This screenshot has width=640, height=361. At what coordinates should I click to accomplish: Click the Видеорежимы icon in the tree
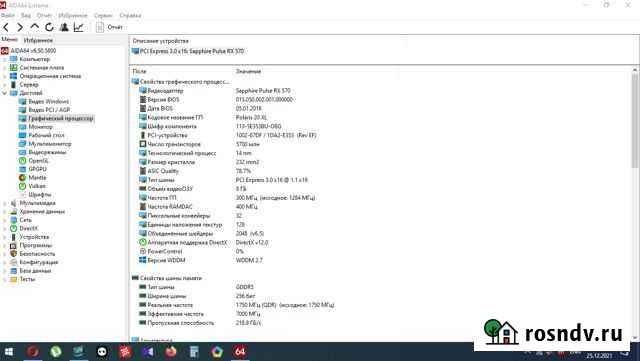click(22, 152)
